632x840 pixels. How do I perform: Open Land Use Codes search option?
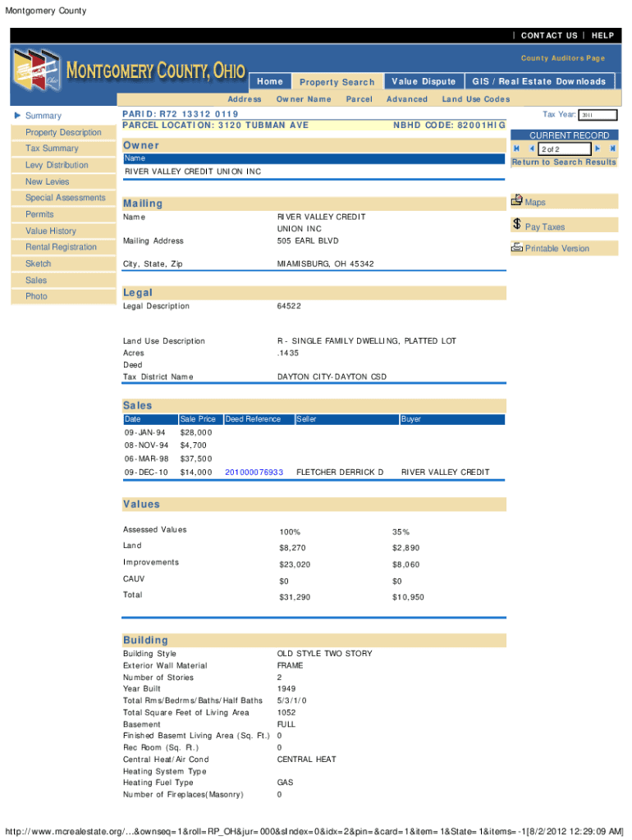[475, 99]
